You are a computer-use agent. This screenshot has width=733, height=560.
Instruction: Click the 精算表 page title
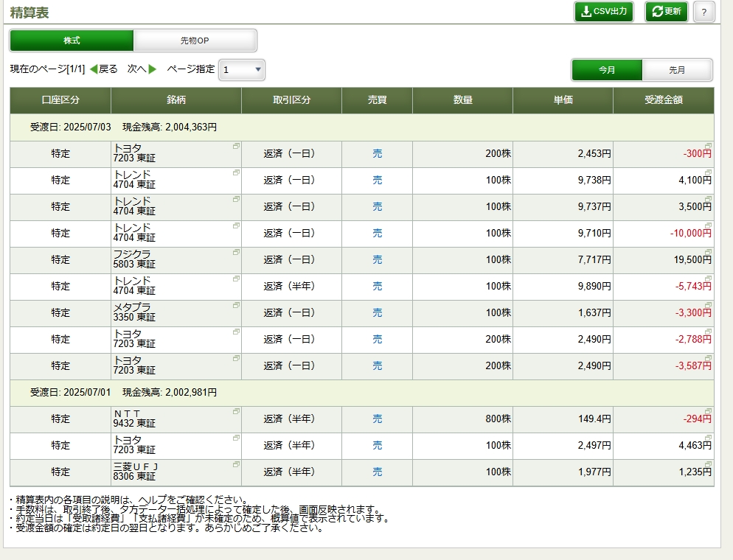click(29, 13)
